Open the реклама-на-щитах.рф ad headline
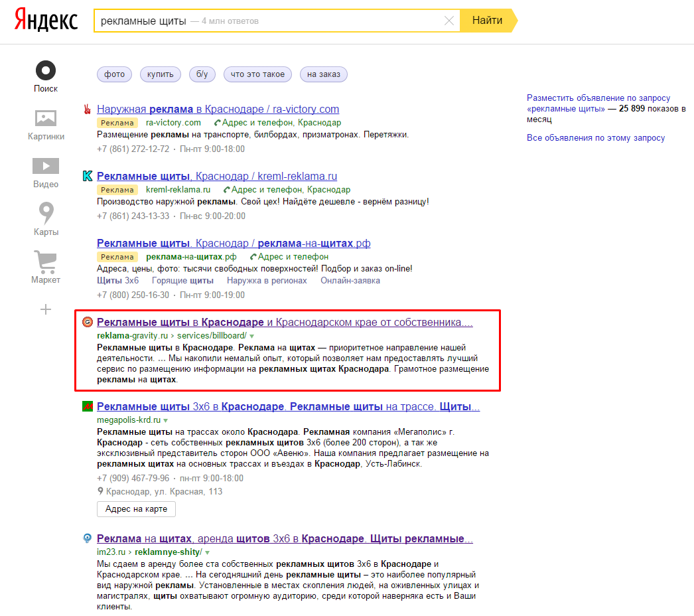Viewport: 694px width, 616px height. tap(234, 243)
